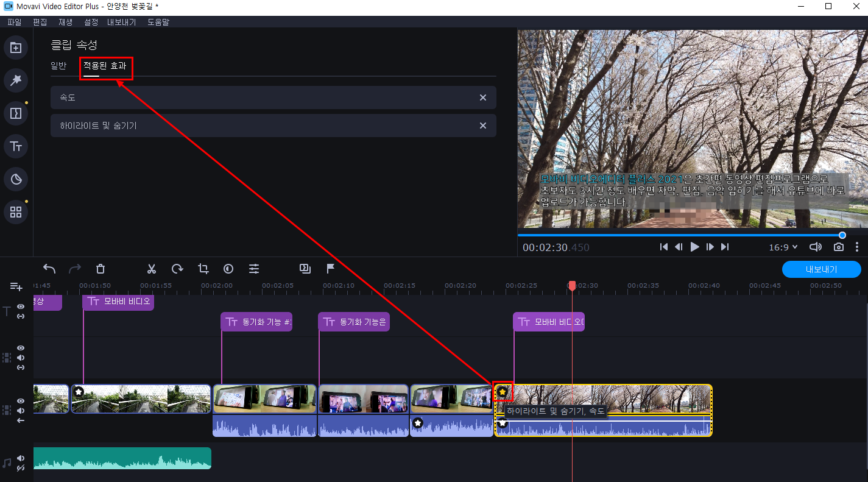Take a snapshot with the camera icon
The height and width of the screenshot is (482, 868).
click(x=839, y=247)
